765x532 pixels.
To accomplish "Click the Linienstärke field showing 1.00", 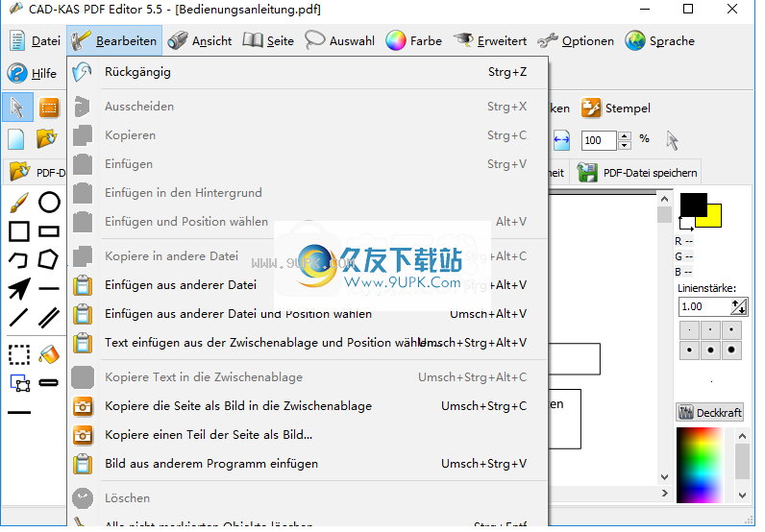I will click(704, 306).
